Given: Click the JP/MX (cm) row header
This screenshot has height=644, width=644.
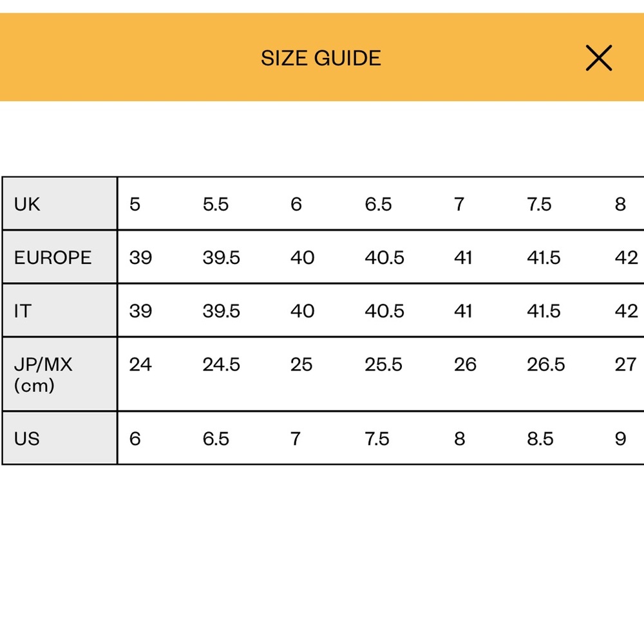Looking at the screenshot, I should [60, 374].
